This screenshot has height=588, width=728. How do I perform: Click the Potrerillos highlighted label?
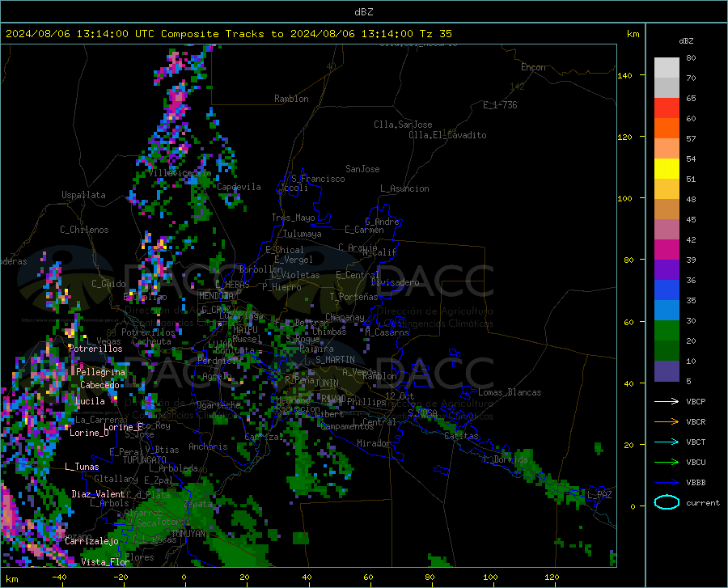coord(95,349)
